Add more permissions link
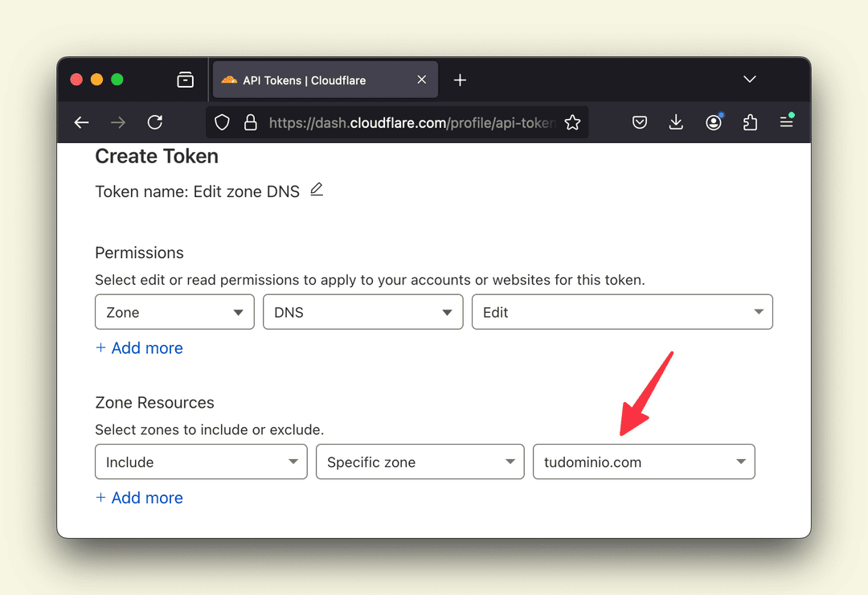 [x=139, y=348]
